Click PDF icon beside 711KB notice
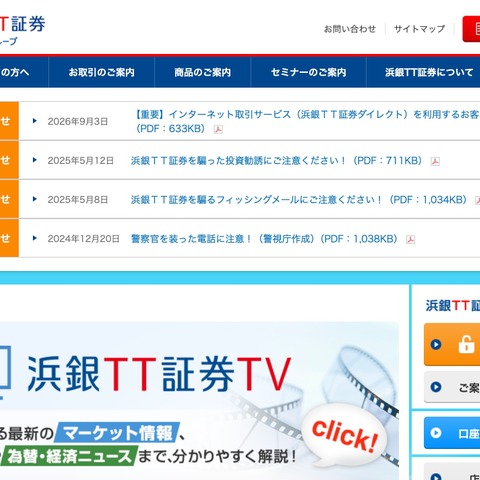The width and height of the screenshot is (480, 480). click(435, 161)
